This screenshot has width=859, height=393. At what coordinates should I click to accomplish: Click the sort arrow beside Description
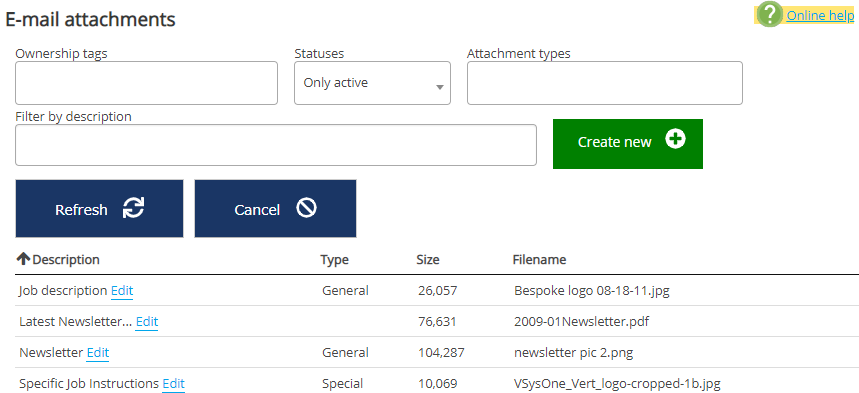[23, 259]
